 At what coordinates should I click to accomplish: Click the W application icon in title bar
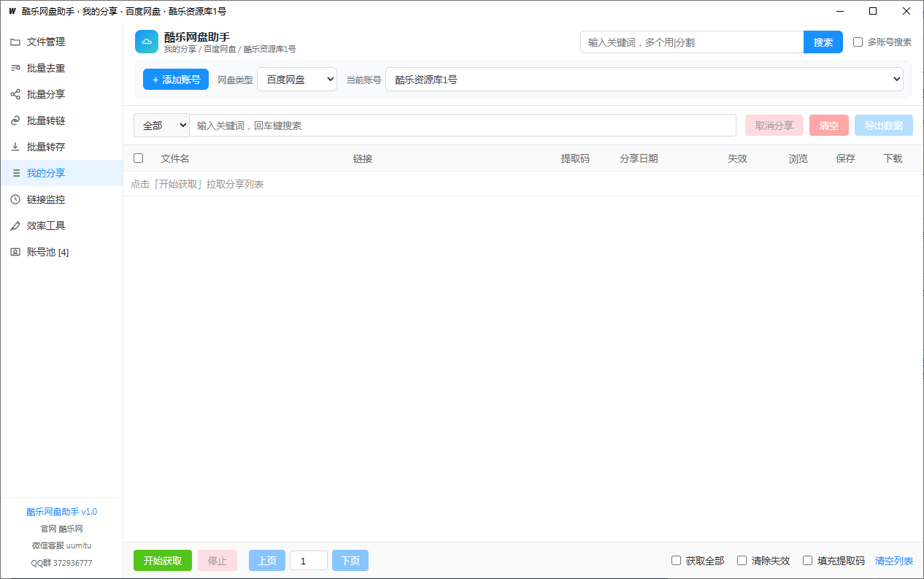[x=12, y=11]
